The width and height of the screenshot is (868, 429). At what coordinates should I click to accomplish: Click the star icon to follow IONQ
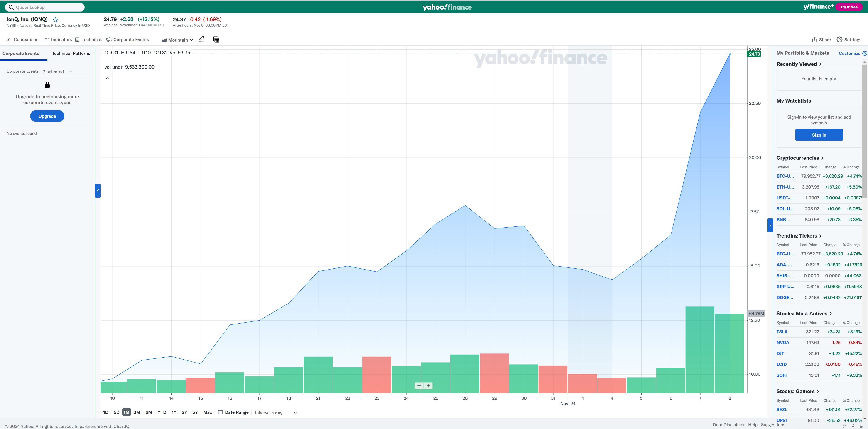click(x=55, y=20)
